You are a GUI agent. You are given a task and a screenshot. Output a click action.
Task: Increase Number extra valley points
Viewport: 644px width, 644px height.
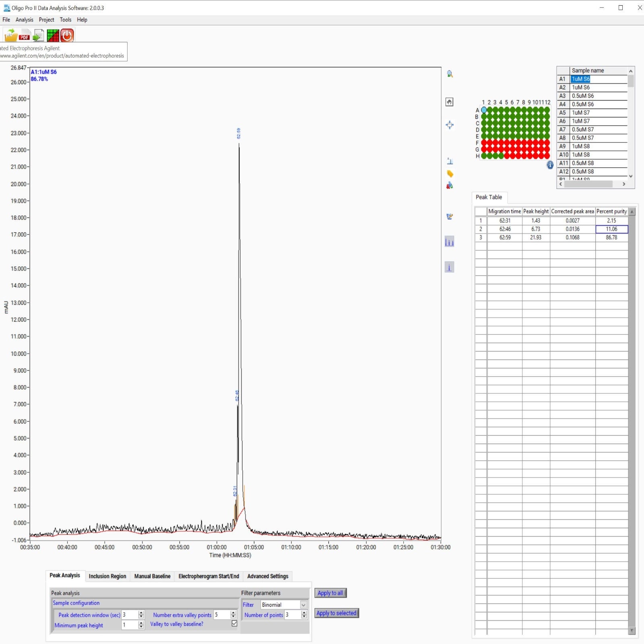point(233,613)
